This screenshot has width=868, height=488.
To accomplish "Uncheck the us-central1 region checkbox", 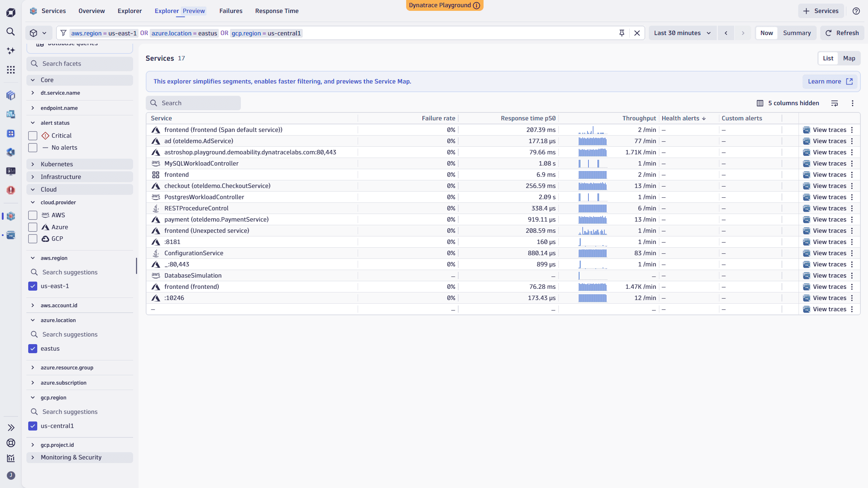I will click(33, 426).
